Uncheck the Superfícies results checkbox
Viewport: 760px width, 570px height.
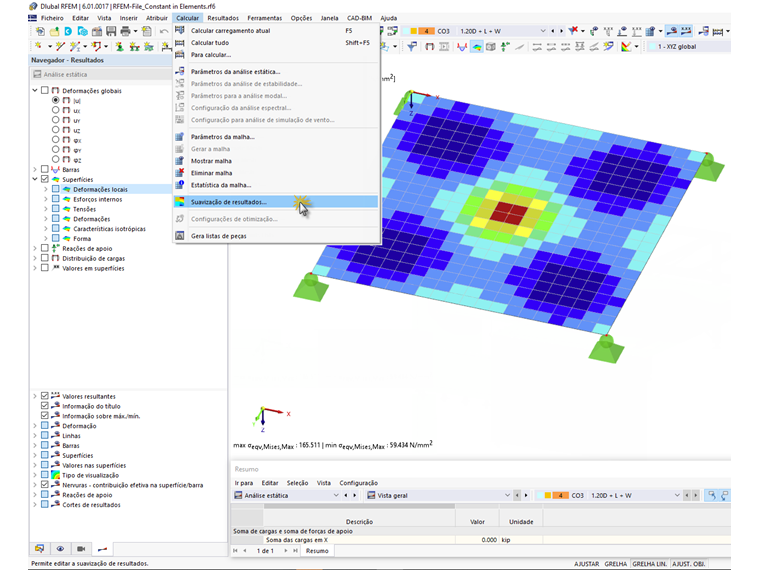click(x=45, y=179)
